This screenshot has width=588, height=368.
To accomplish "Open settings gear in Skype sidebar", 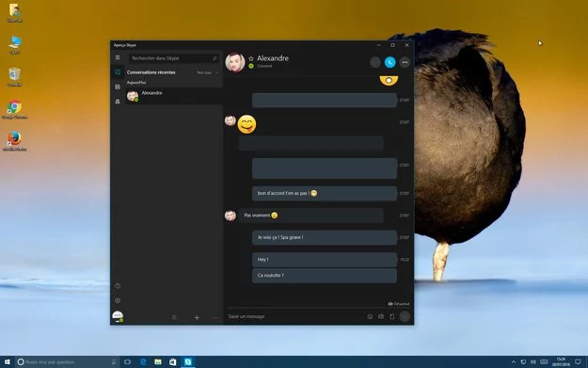I will (118, 300).
